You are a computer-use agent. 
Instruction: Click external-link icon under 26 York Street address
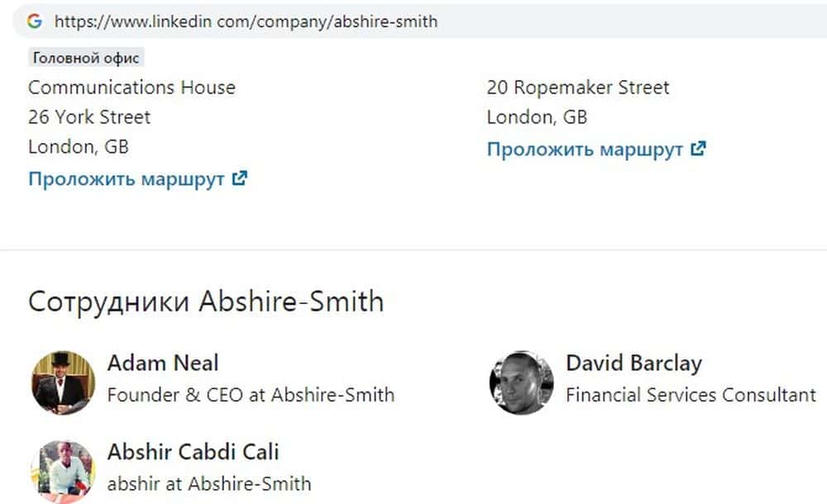click(x=240, y=178)
